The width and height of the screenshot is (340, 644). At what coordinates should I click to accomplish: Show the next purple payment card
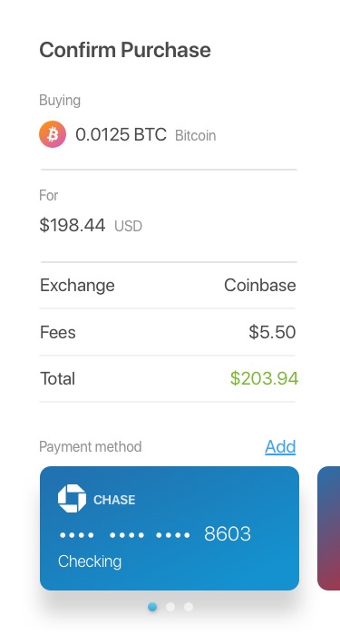pos(329,528)
